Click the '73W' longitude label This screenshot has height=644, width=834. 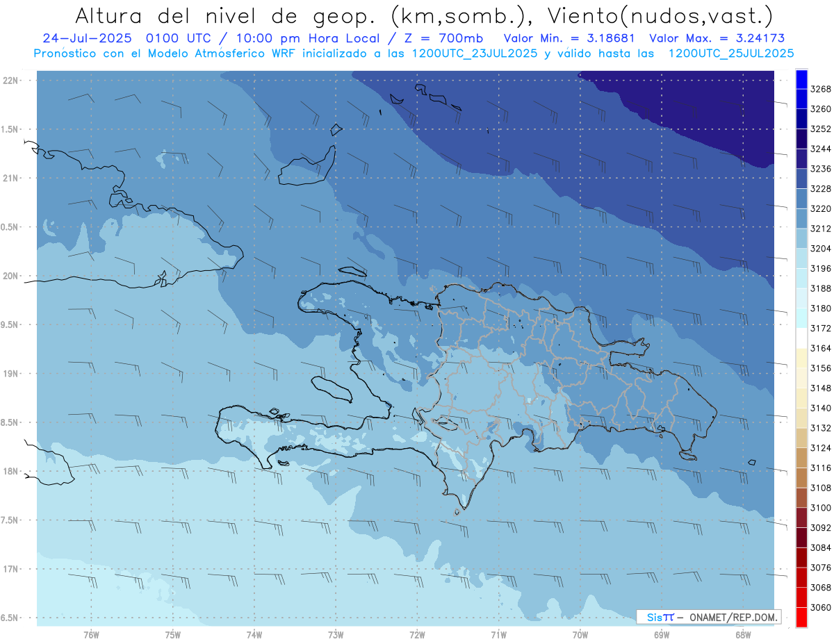(x=336, y=634)
